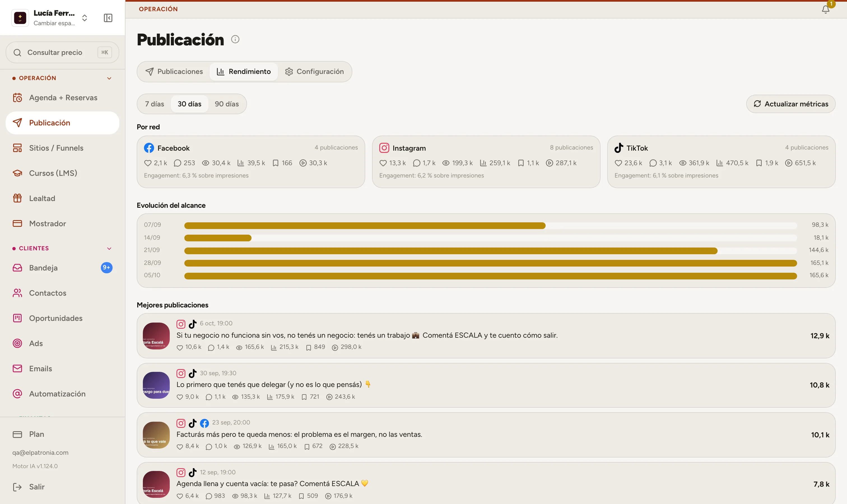This screenshot has width=847, height=504.
Task: Open the Lealtad gift section
Action: click(62, 198)
